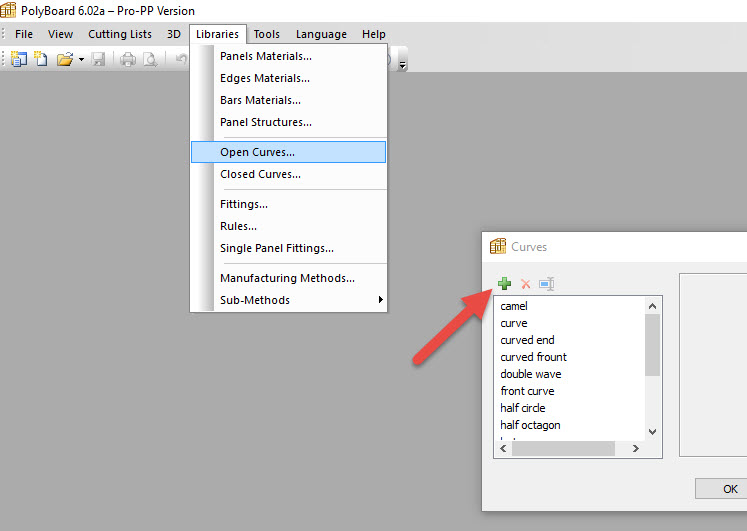The width and height of the screenshot is (747, 531).
Task: Select 'curved end' list item
Action: 527,340
